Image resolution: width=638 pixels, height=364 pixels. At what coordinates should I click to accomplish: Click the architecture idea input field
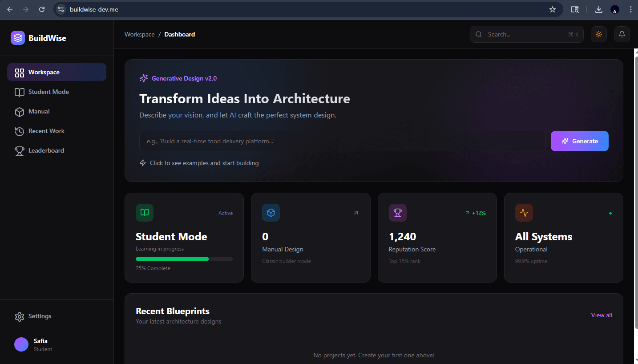tap(343, 141)
